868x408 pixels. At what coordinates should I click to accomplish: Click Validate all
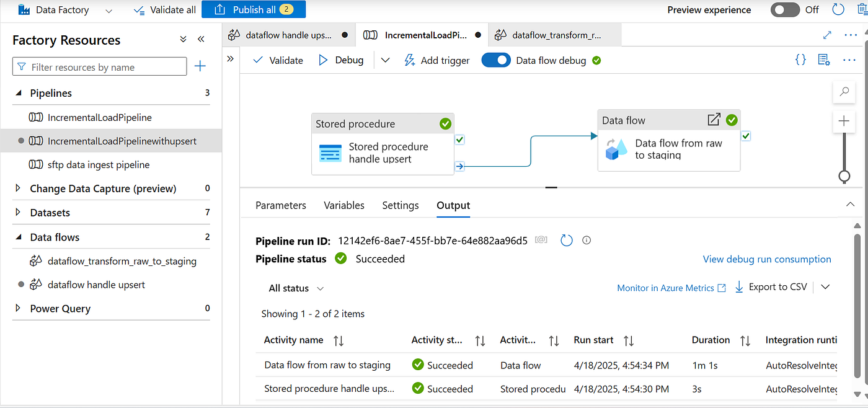[164, 10]
